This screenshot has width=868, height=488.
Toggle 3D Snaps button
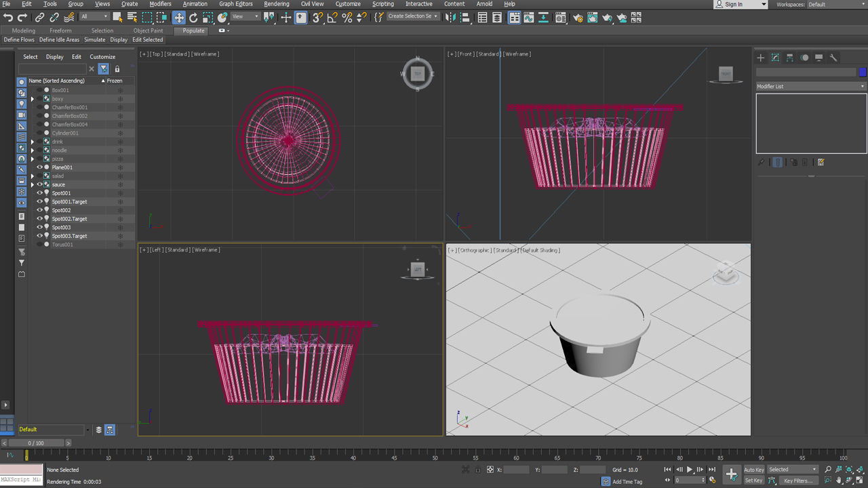point(317,17)
